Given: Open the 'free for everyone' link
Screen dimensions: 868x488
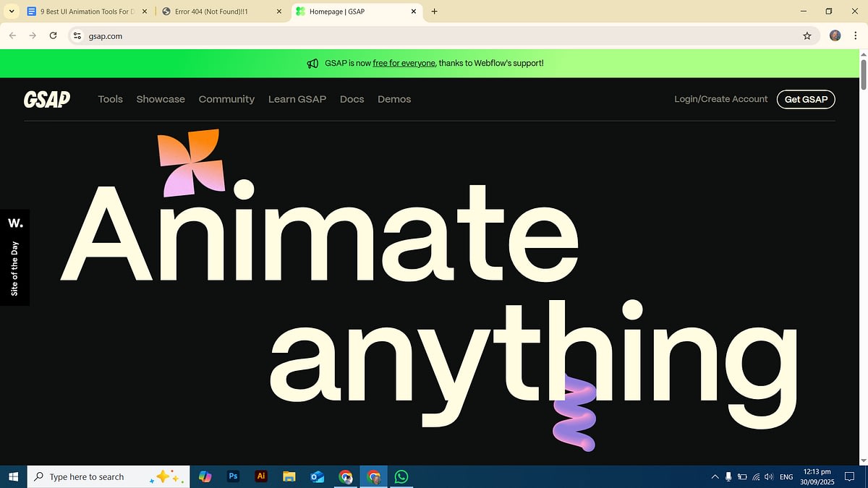Looking at the screenshot, I should pos(403,63).
